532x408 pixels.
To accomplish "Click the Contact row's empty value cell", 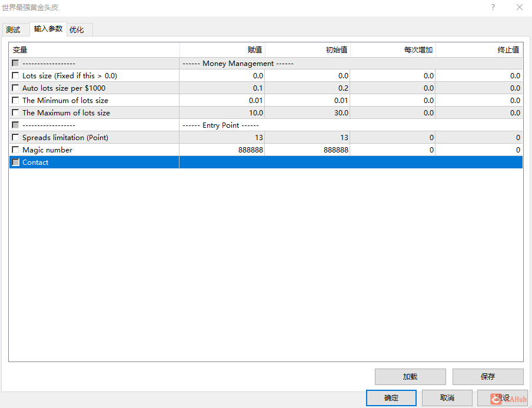I will (x=351, y=162).
